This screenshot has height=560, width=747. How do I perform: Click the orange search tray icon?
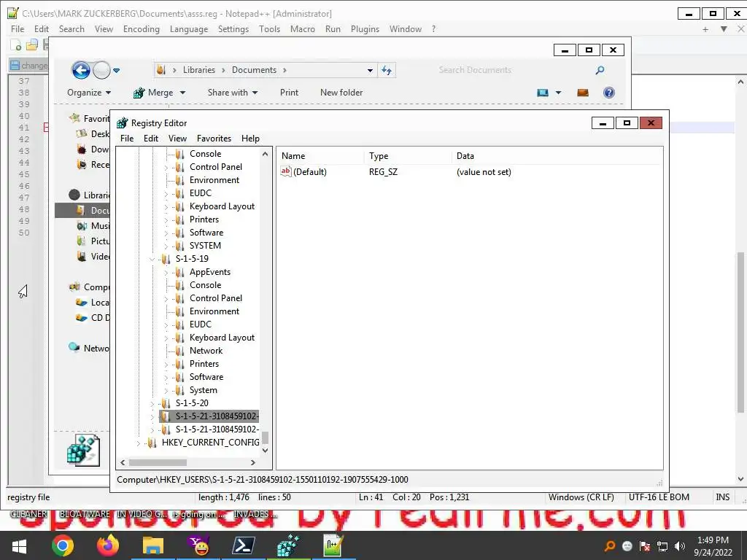point(609,547)
